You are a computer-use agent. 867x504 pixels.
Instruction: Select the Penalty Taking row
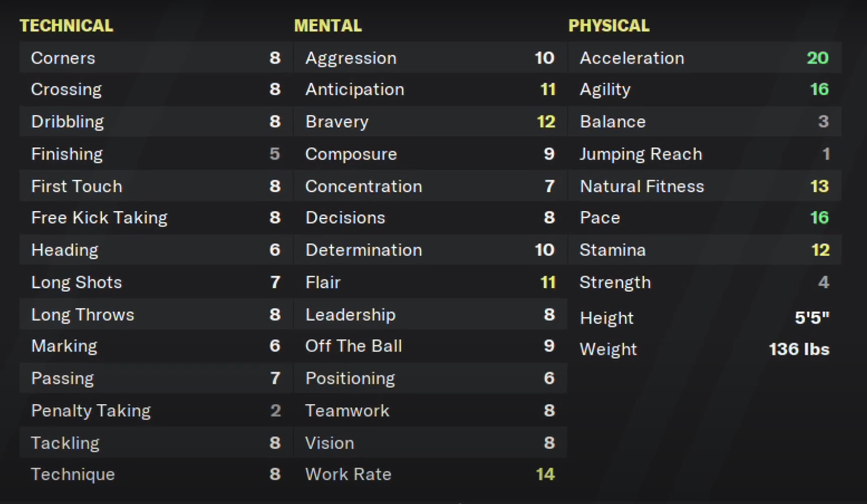[156, 410]
